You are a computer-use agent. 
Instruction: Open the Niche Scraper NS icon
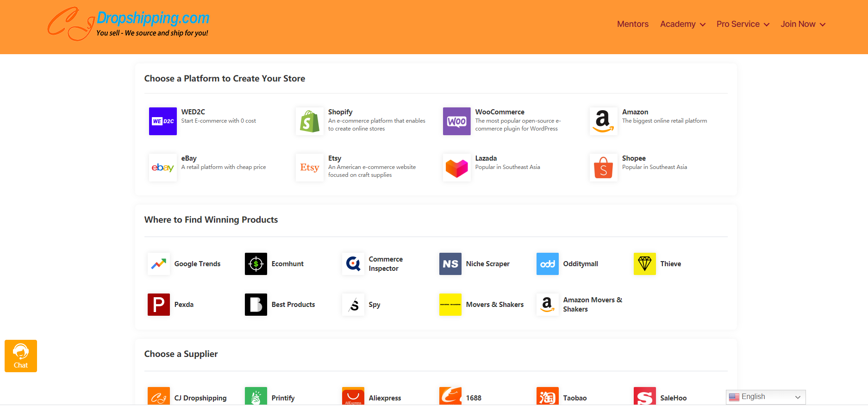pyautogui.click(x=450, y=264)
